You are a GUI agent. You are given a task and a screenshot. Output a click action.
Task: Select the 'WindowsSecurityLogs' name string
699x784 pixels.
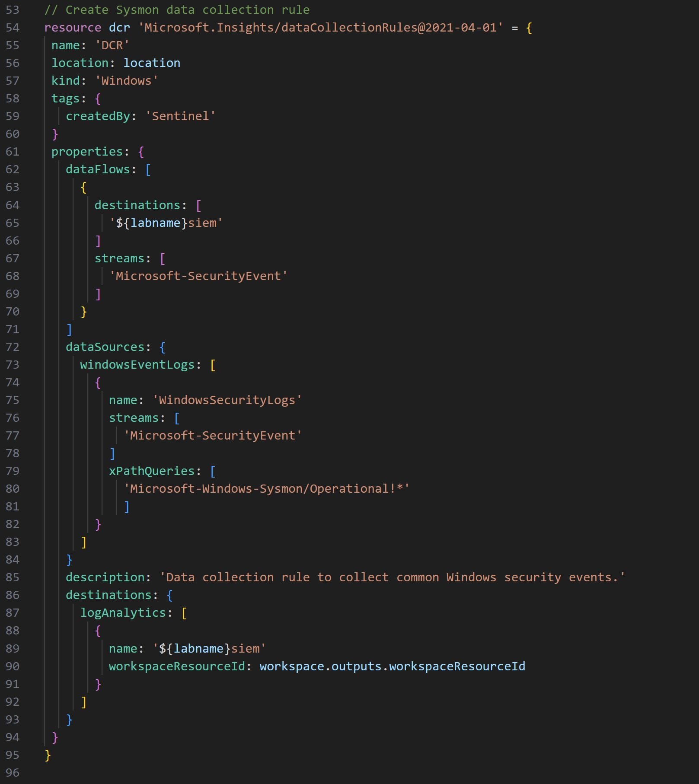[227, 400]
